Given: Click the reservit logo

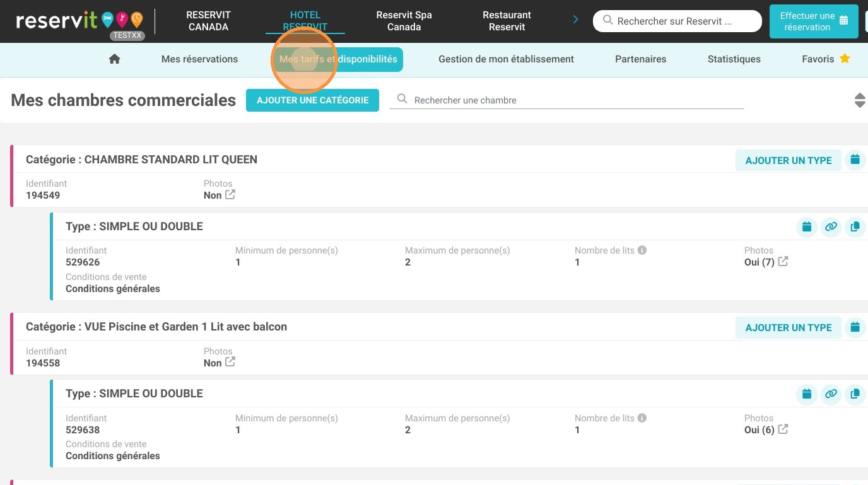Looking at the screenshot, I should coord(79,21).
